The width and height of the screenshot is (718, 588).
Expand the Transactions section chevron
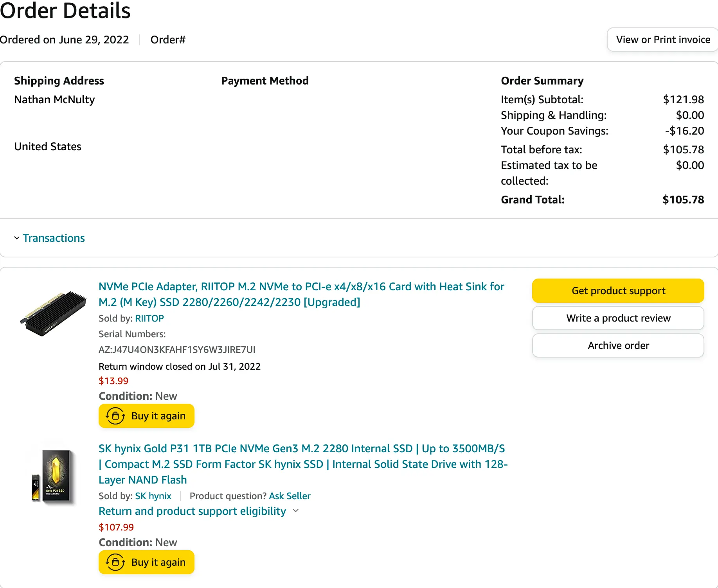click(x=17, y=238)
